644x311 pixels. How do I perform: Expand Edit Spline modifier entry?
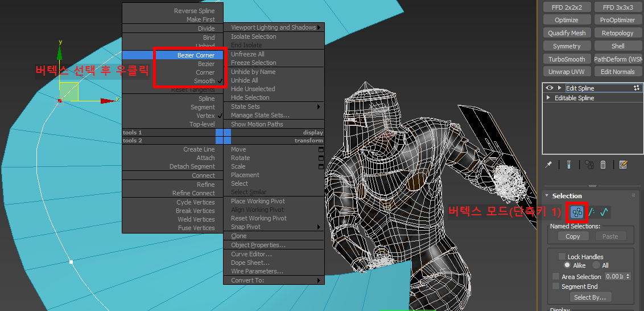[x=559, y=88]
